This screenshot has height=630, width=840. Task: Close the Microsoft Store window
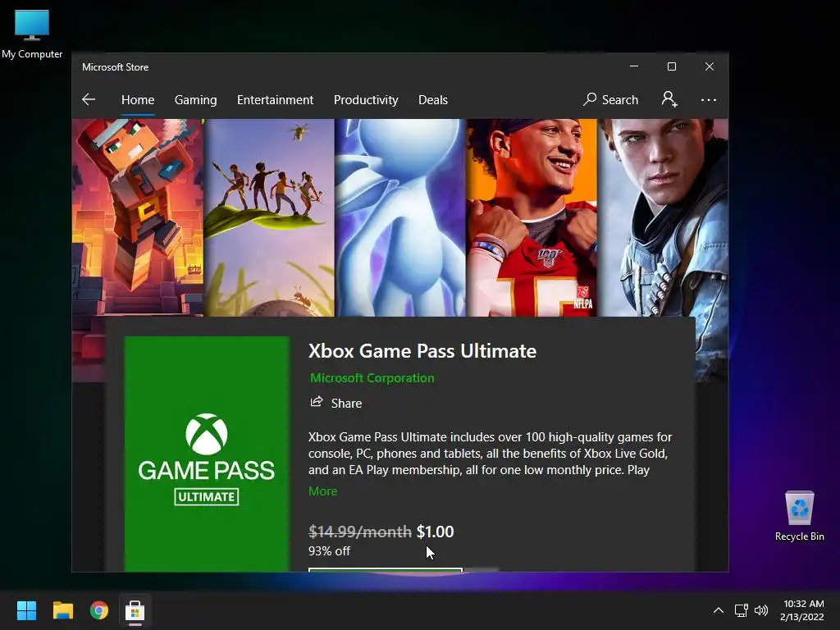[710, 66]
